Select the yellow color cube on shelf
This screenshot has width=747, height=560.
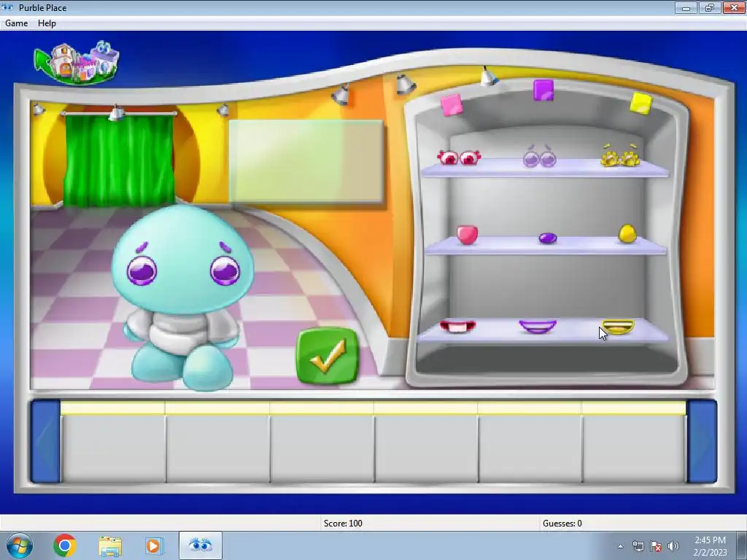(640, 104)
